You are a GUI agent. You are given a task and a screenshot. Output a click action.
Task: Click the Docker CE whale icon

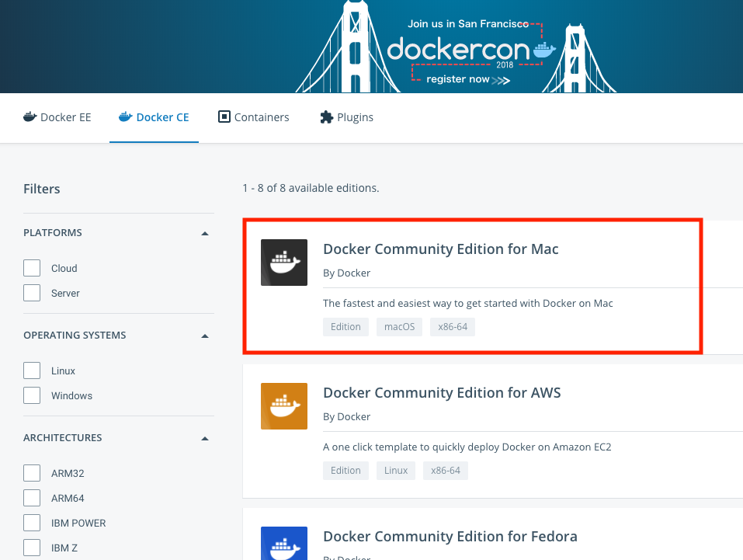coord(126,117)
